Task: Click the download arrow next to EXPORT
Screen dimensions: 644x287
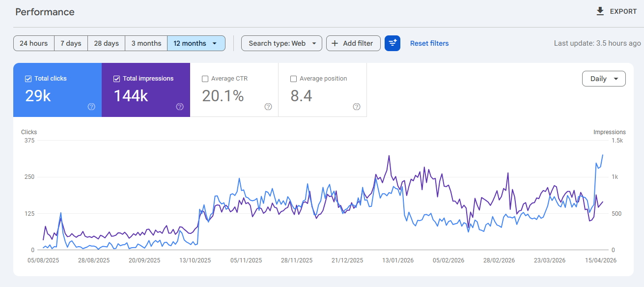Action: [600, 11]
